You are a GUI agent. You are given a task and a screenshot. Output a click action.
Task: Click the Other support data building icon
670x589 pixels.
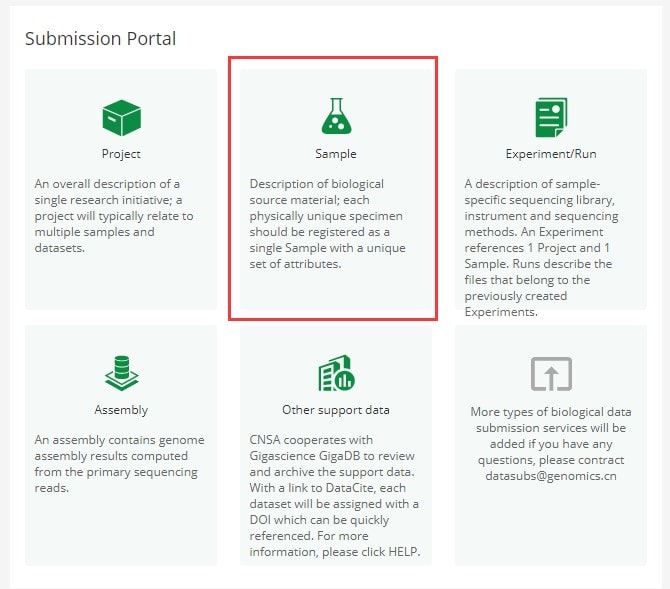pyautogui.click(x=336, y=373)
